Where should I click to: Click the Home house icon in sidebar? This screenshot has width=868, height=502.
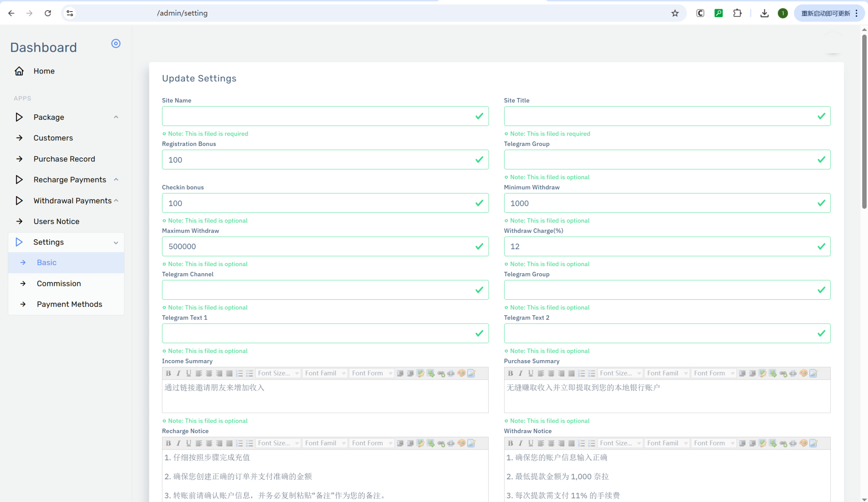pos(19,71)
